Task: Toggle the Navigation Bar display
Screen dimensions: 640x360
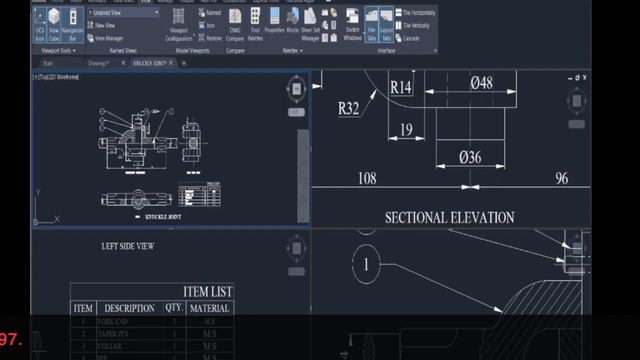Action: point(72,25)
